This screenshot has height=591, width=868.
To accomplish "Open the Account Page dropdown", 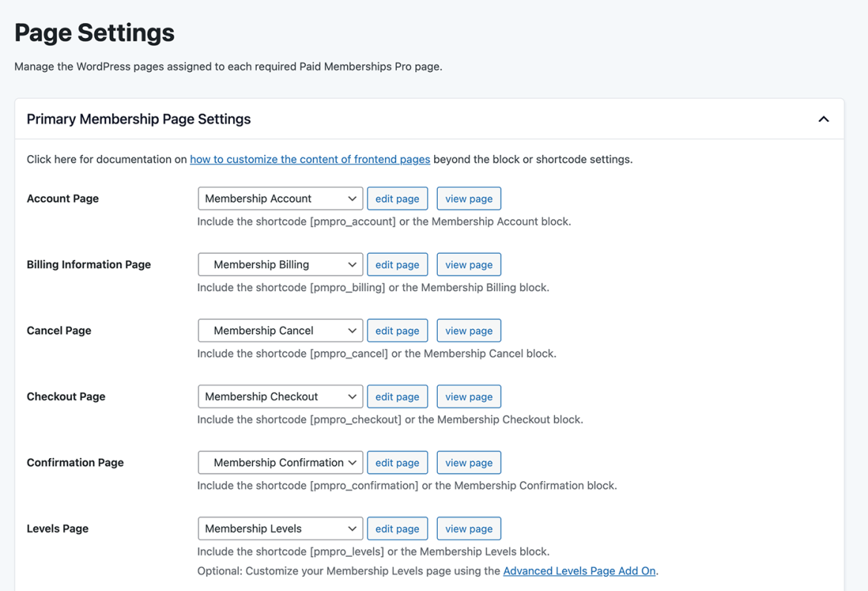I will [280, 198].
